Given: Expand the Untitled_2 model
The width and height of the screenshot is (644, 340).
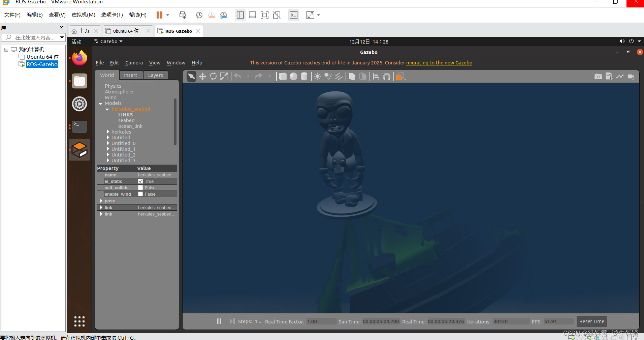Looking at the screenshot, I should [x=108, y=154].
